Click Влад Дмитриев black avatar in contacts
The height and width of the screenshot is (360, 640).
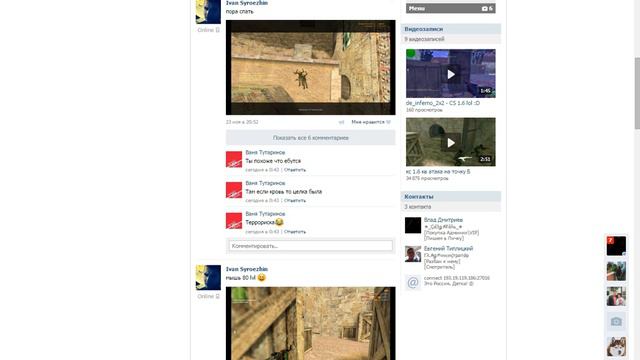(x=413, y=225)
